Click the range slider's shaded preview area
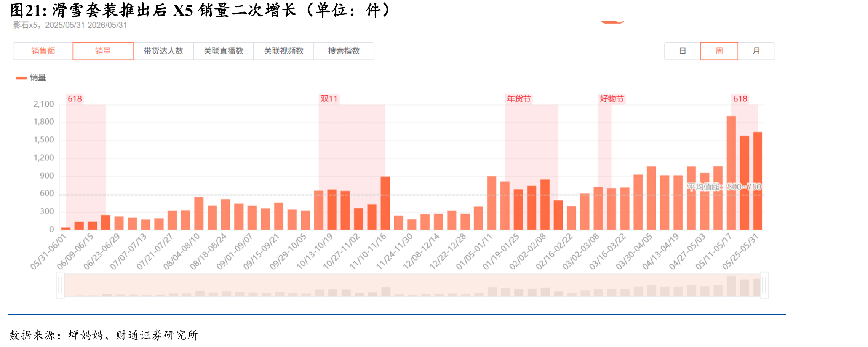This screenshot has height=347, width=868. (x=412, y=285)
